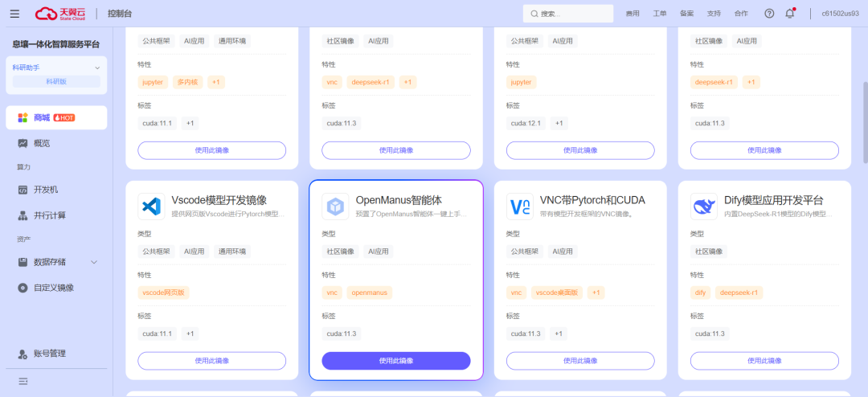The width and height of the screenshot is (868, 397).
Task: Use the OpenManus image button
Action: (396, 361)
